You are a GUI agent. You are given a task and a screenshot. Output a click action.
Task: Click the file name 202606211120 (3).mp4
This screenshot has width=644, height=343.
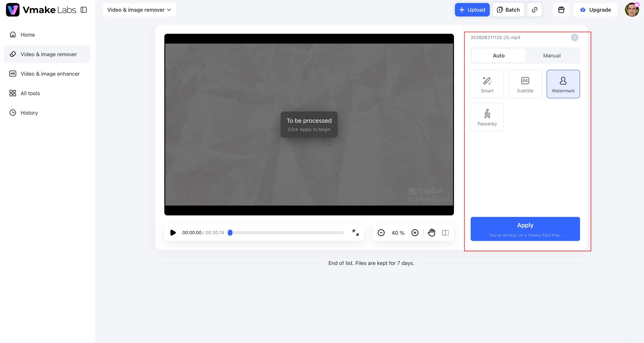(x=495, y=38)
